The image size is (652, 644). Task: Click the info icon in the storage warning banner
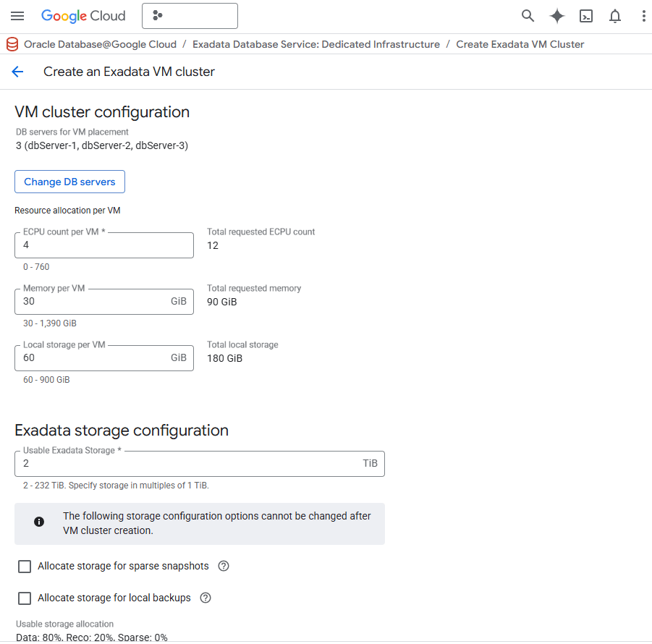(38, 521)
